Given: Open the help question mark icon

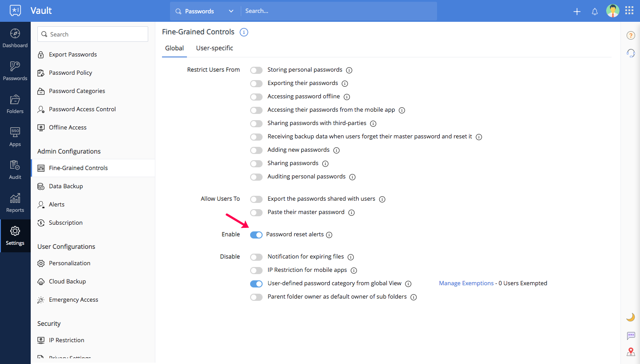Looking at the screenshot, I should click(630, 36).
